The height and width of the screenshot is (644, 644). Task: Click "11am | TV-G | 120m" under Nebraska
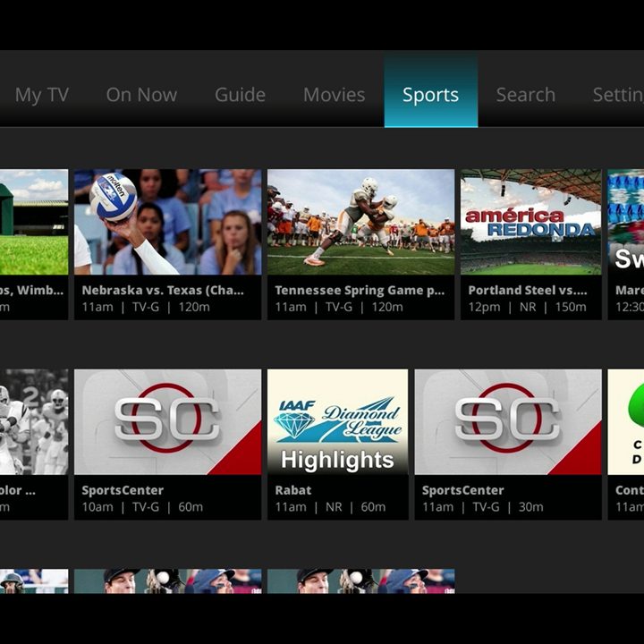pos(146,307)
